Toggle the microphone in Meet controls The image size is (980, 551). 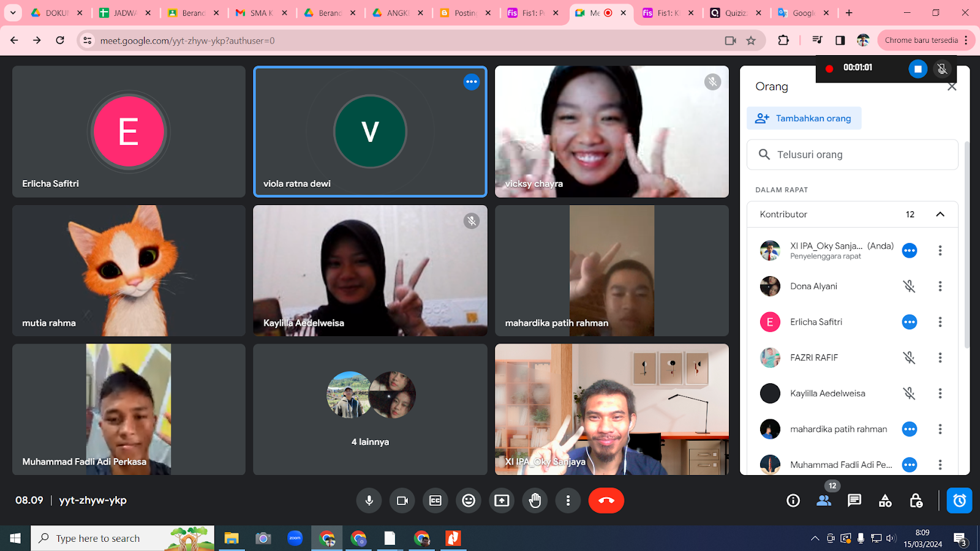[369, 500]
